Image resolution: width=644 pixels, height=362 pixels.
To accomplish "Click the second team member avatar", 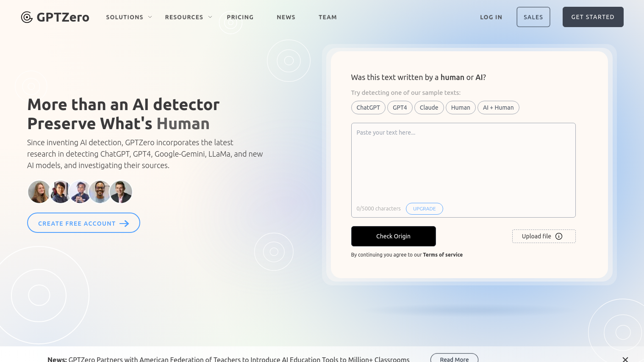I will point(60,192).
